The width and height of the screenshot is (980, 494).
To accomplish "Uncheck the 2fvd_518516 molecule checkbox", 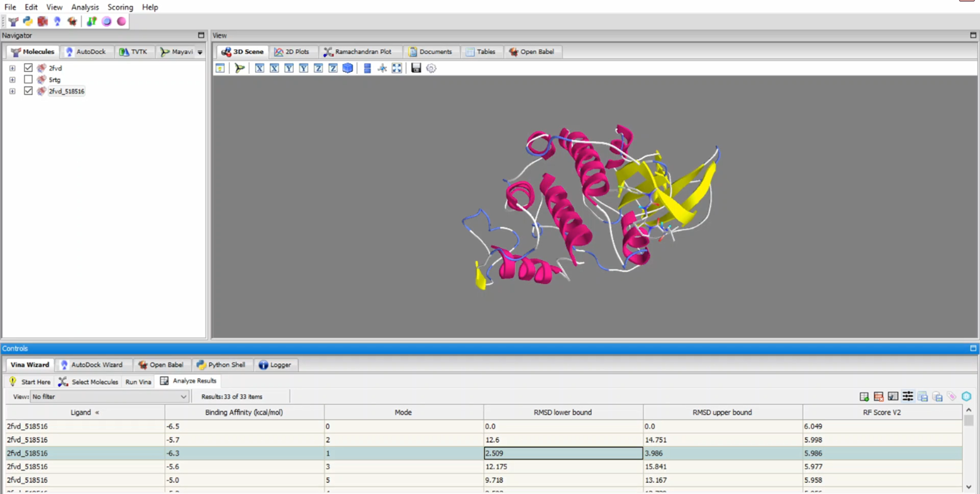I will pos(28,91).
